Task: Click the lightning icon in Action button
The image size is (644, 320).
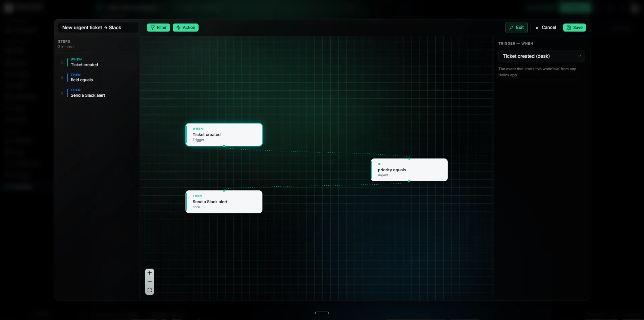Action: 178,28
